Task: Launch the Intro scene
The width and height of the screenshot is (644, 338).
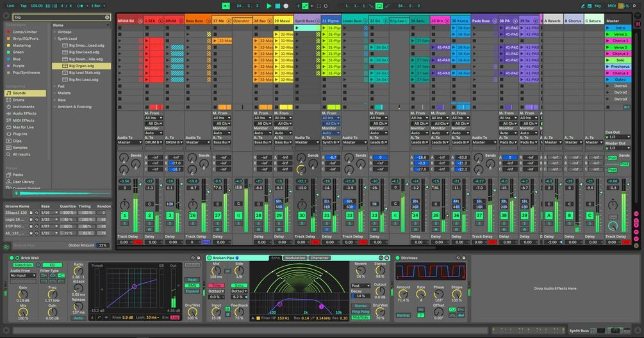Action: (608, 28)
